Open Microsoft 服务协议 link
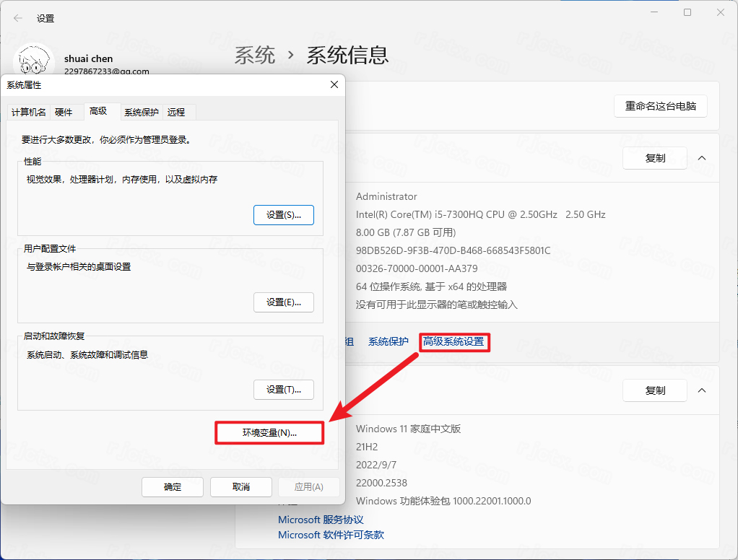 (x=321, y=520)
